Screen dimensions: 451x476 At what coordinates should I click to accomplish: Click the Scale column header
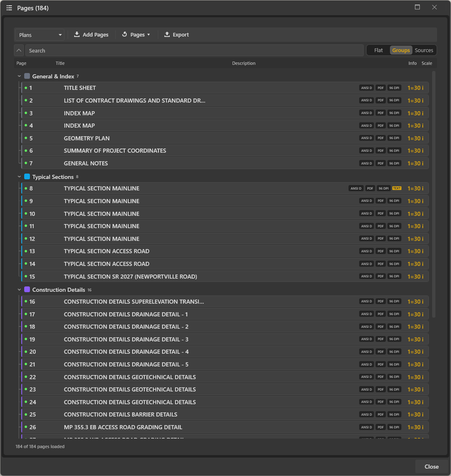click(427, 63)
